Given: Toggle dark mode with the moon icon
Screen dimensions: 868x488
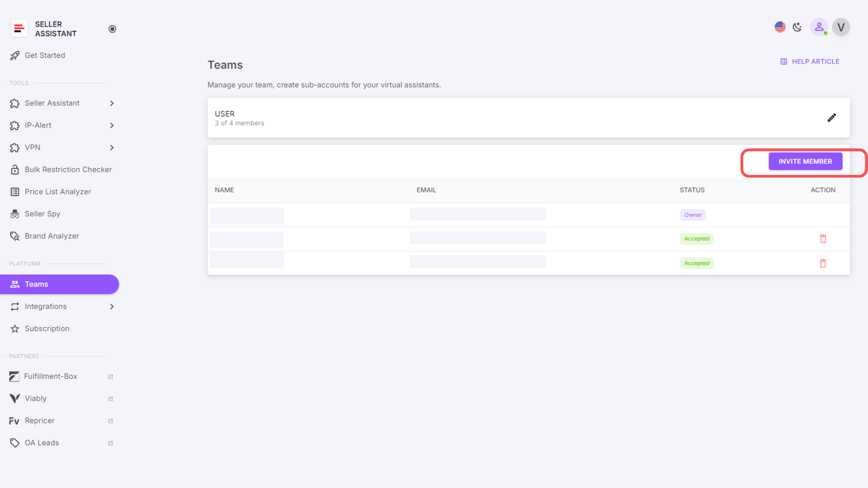Looking at the screenshot, I should pos(797,27).
